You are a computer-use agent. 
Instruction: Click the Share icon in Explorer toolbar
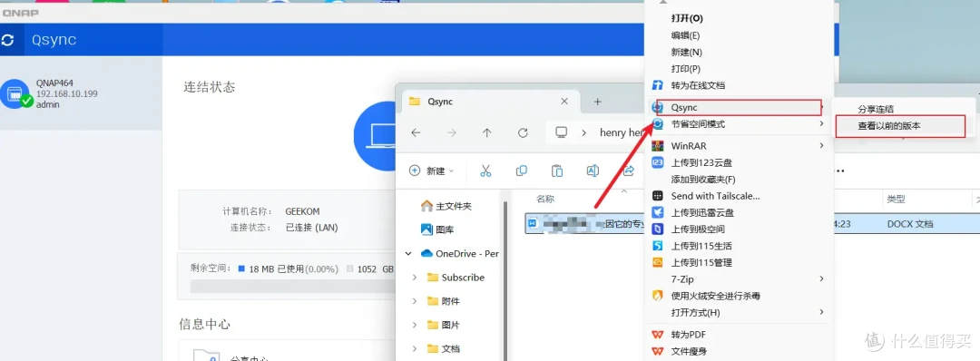point(629,171)
